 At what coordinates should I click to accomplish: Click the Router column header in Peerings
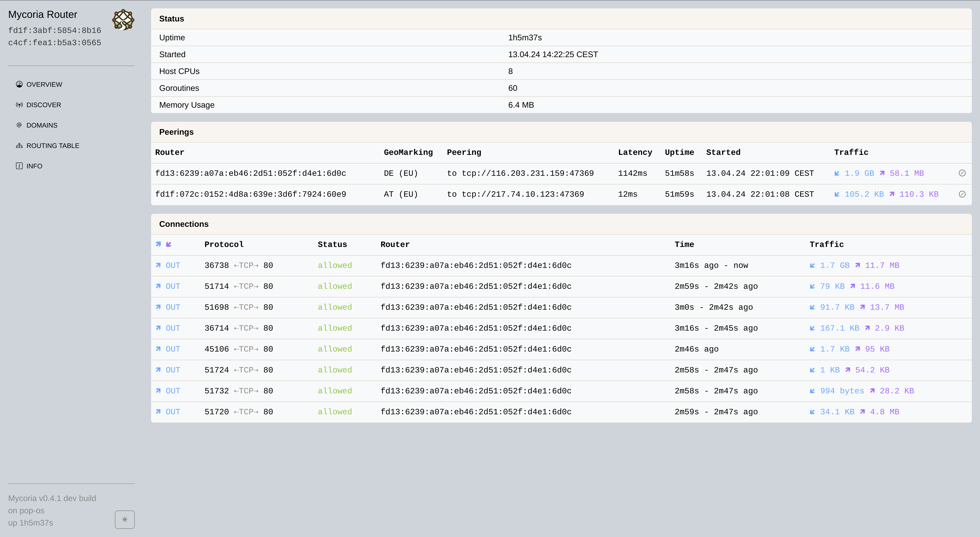(169, 153)
